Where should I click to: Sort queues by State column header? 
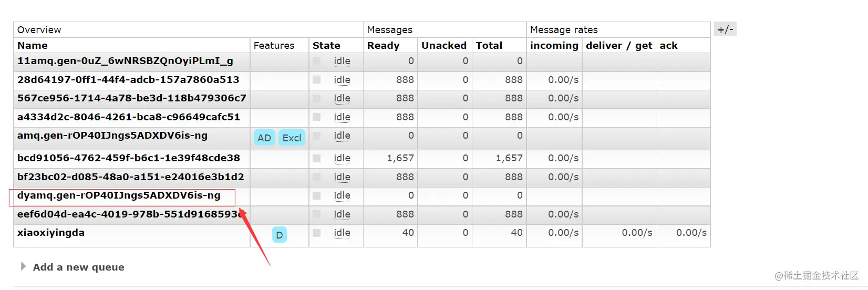(326, 46)
